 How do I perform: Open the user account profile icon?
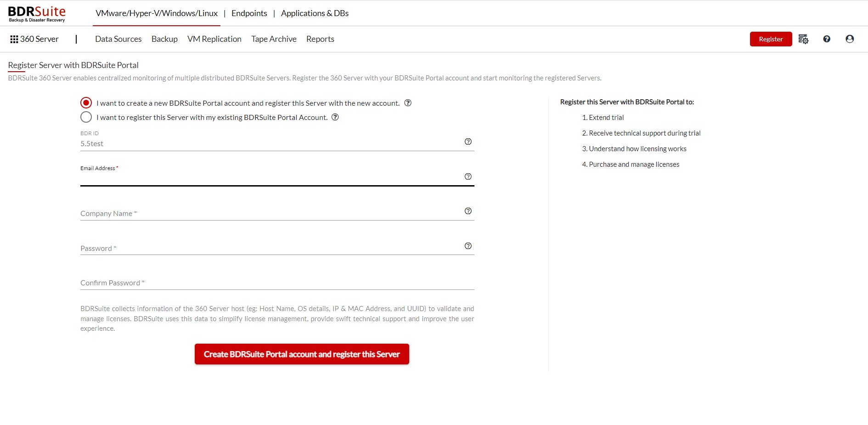850,39
